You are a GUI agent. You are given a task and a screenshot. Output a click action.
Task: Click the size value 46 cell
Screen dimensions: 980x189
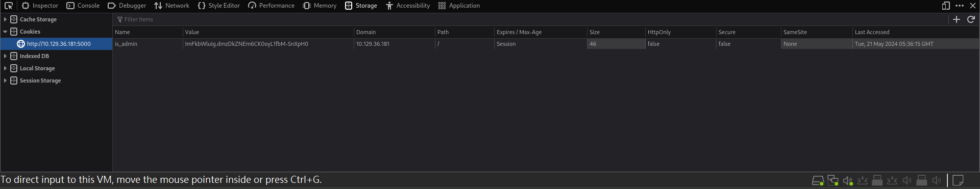click(616, 44)
